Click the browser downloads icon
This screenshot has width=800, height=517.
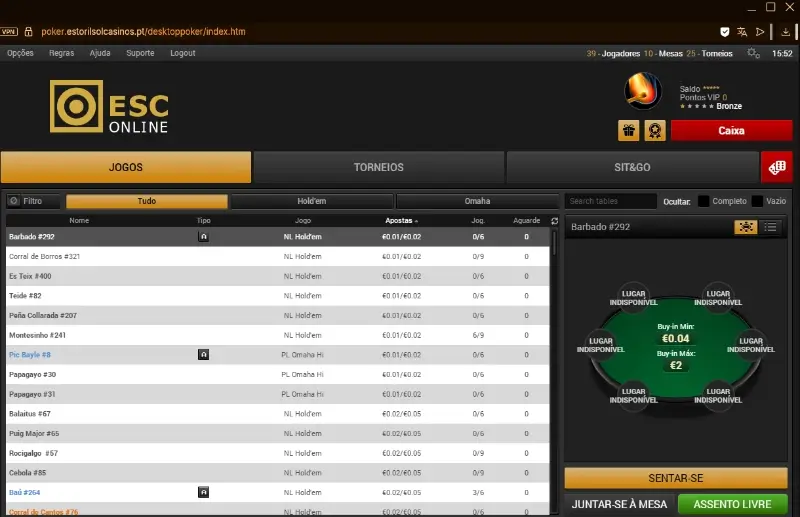tap(786, 32)
